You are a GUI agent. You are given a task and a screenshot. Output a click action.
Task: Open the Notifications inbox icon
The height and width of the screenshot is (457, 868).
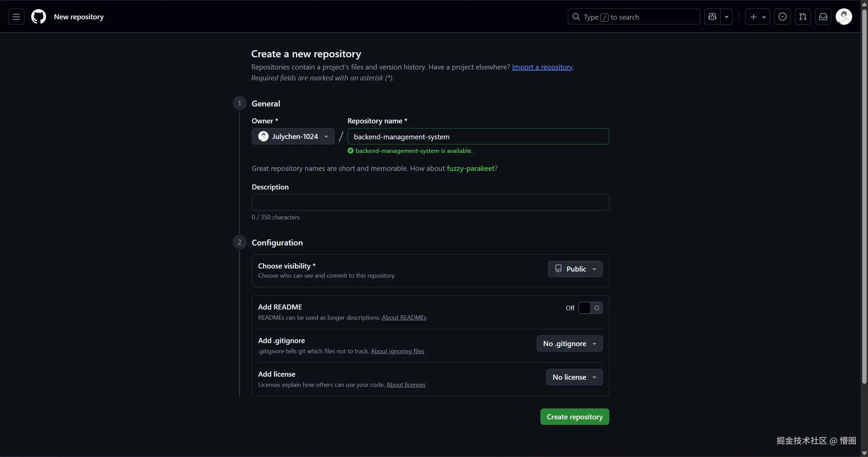click(823, 17)
